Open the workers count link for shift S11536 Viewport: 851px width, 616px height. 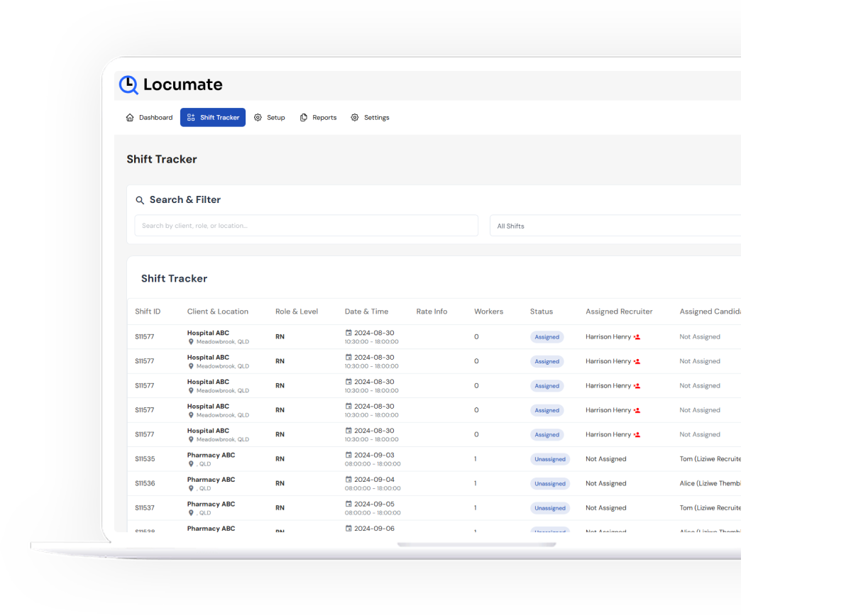tap(475, 483)
